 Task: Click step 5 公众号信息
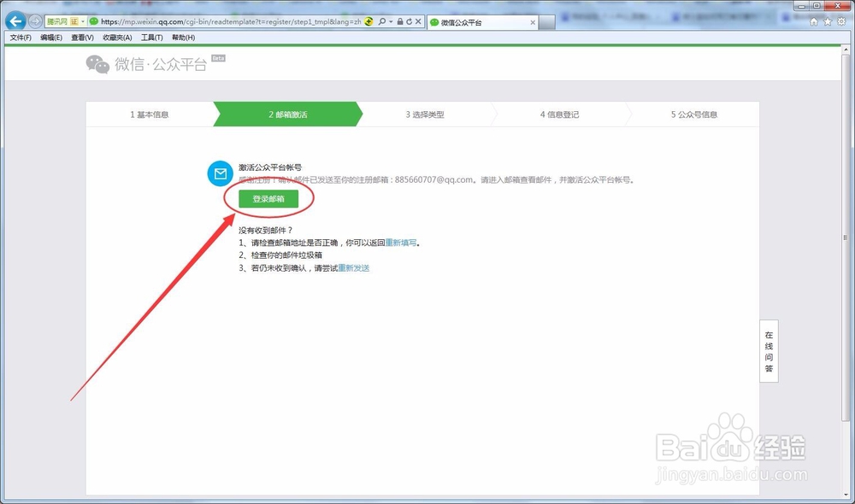[x=694, y=114]
